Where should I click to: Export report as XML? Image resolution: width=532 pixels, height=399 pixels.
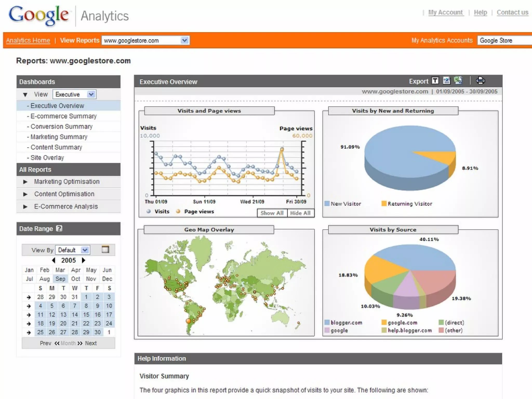click(x=447, y=81)
